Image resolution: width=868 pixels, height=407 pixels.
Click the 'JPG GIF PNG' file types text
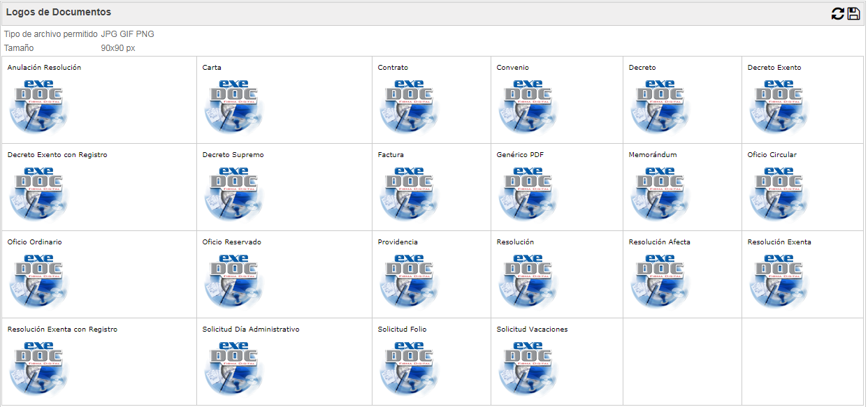pos(128,34)
